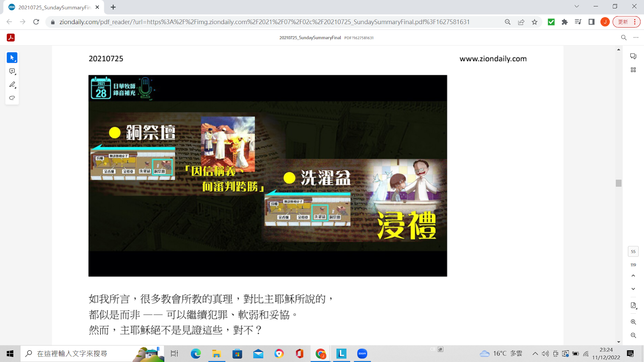Open the battery status tray icon

click(x=576, y=354)
